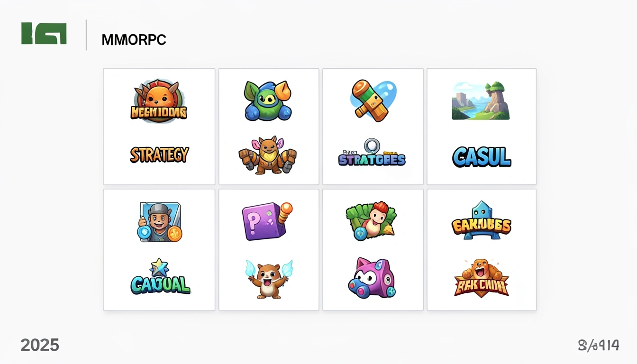The image size is (637, 364).
Task: Open the green leaf blob monster icon
Action: tap(268, 100)
